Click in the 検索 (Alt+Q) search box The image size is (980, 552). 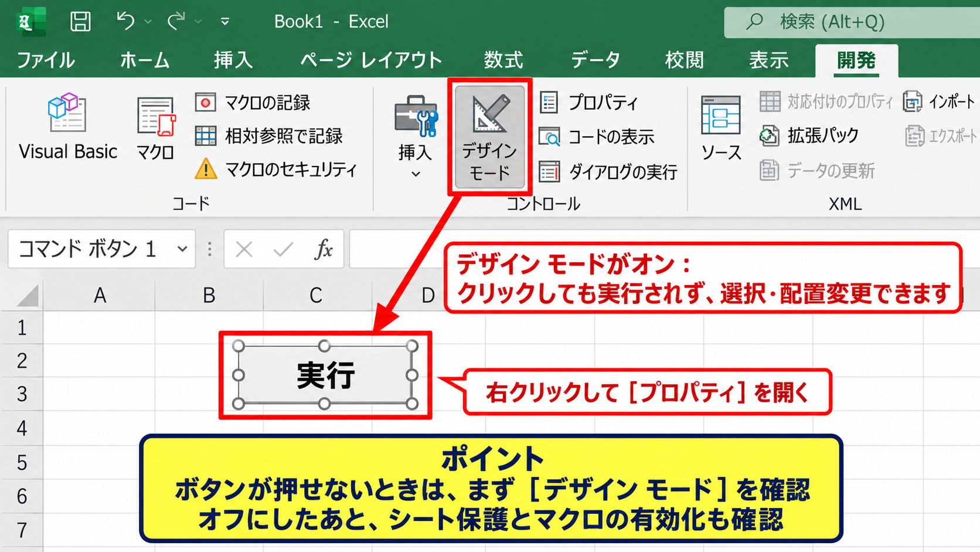[x=852, y=22]
